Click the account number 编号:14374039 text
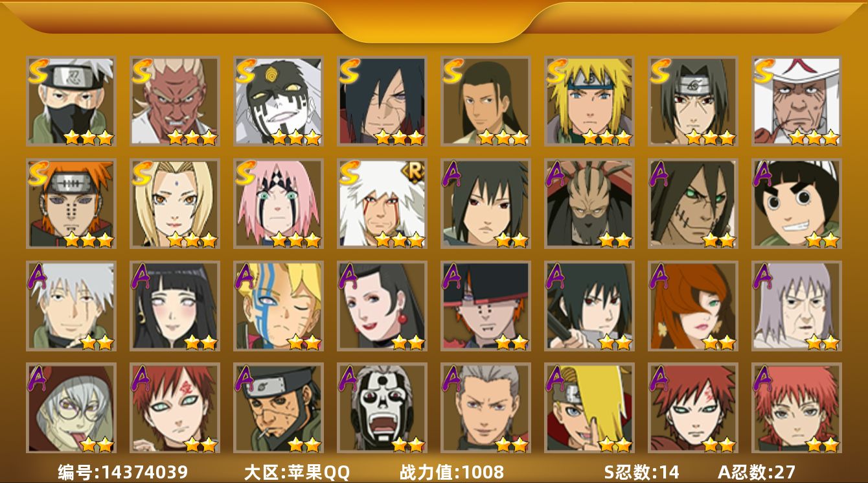The height and width of the screenshot is (483, 868). tap(122, 472)
